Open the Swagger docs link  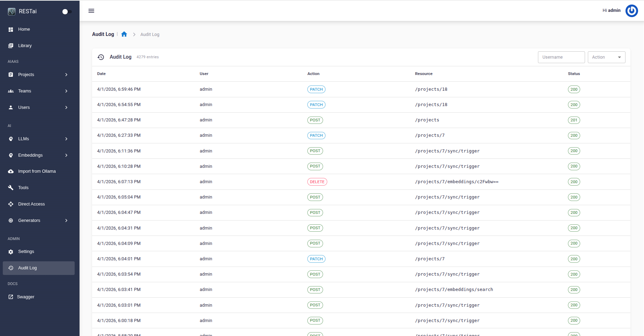point(39,297)
